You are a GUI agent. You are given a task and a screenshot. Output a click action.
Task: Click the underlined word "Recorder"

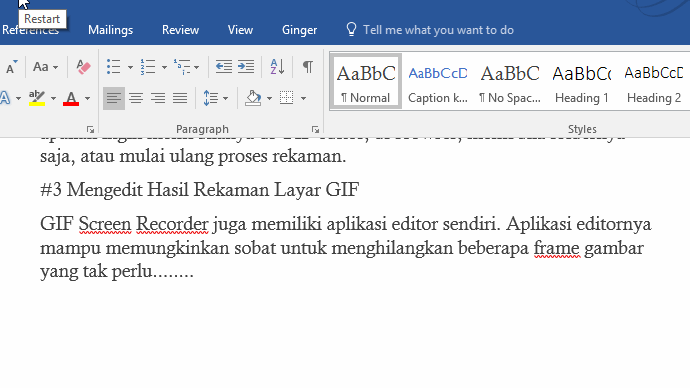pyautogui.click(x=172, y=224)
